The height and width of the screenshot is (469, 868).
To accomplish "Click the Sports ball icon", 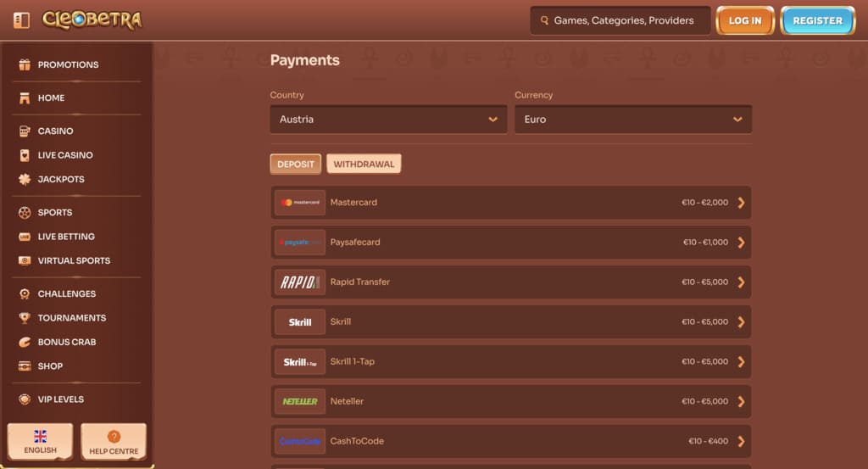I will point(25,213).
